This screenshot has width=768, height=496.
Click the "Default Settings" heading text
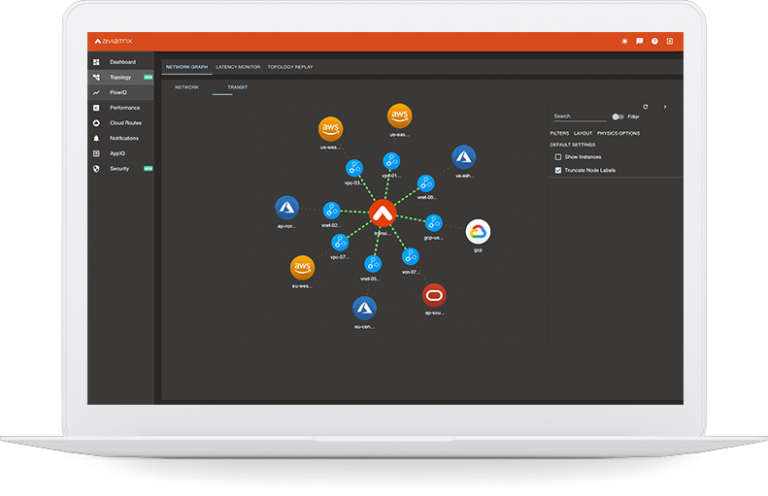(573, 145)
